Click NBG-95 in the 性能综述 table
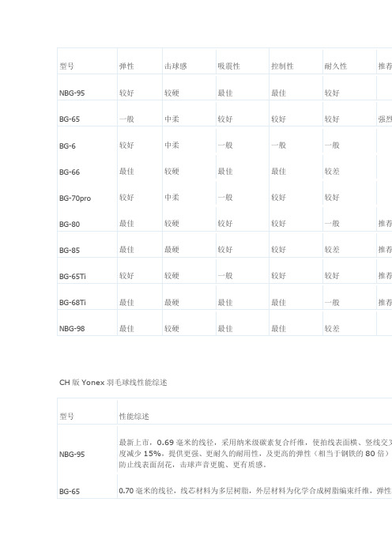 tap(72, 454)
